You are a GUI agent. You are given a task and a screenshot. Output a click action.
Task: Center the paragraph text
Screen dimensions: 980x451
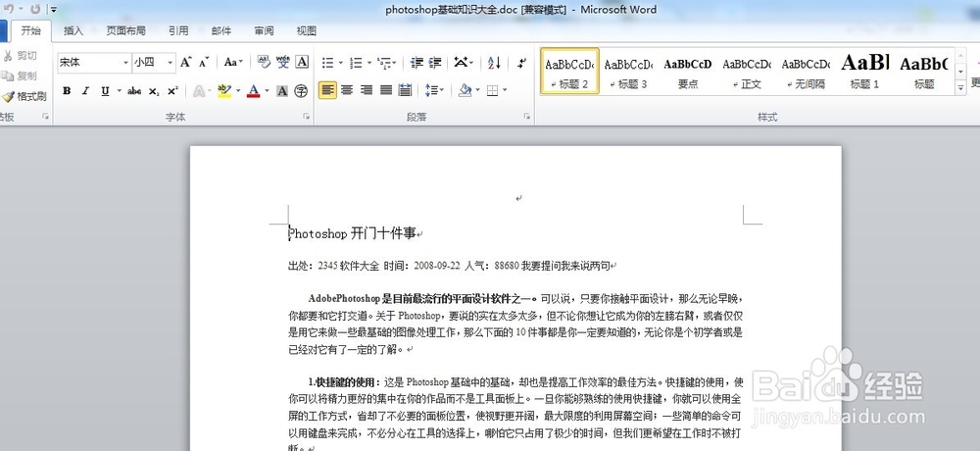[347, 91]
